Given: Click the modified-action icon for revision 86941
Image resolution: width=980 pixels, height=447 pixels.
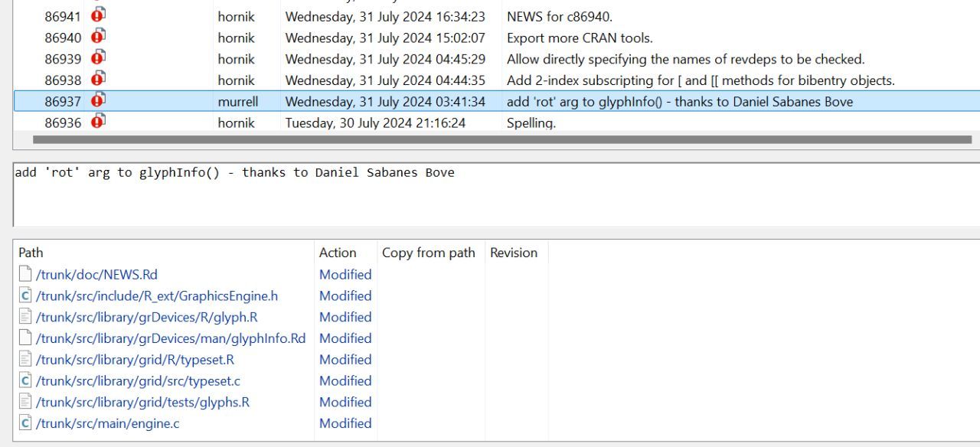Looking at the screenshot, I should coord(98,15).
